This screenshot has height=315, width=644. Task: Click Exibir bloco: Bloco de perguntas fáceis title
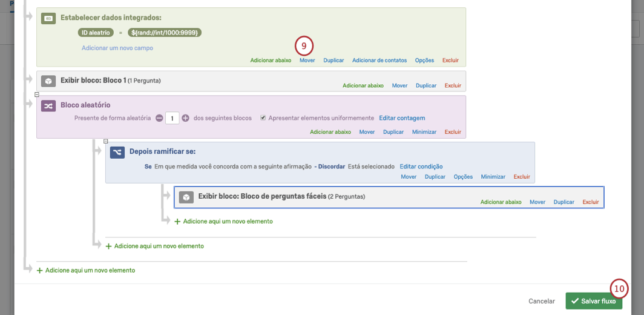point(262,196)
